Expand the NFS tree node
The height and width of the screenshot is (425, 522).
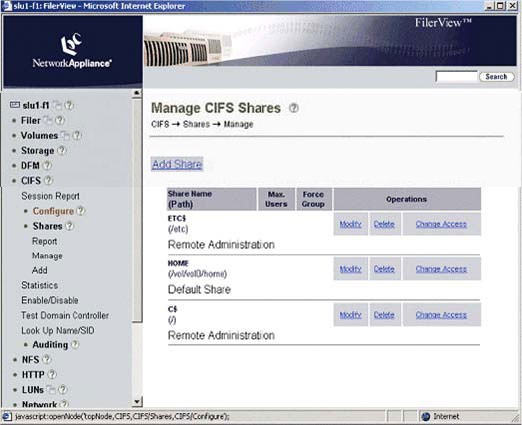(x=30, y=360)
